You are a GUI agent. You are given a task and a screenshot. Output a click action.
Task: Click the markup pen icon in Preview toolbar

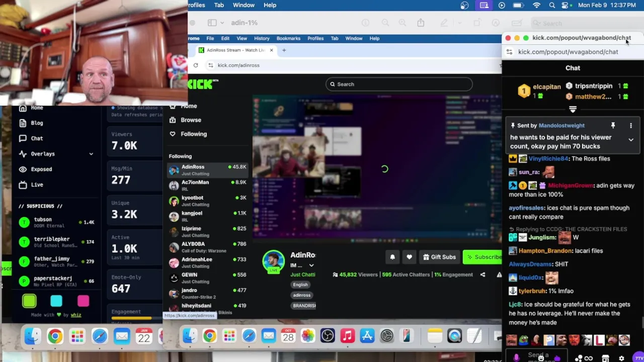click(x=444, y=23)
